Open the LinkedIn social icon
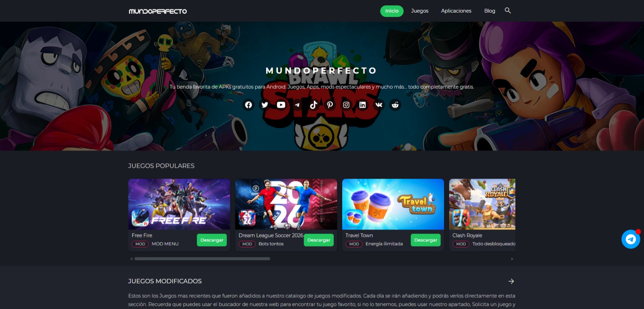 tap(362, 105)
